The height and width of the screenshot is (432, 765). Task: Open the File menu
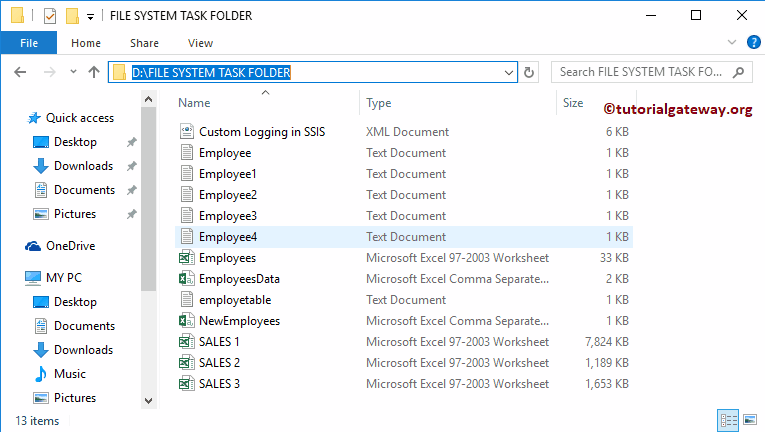point(29,43)
